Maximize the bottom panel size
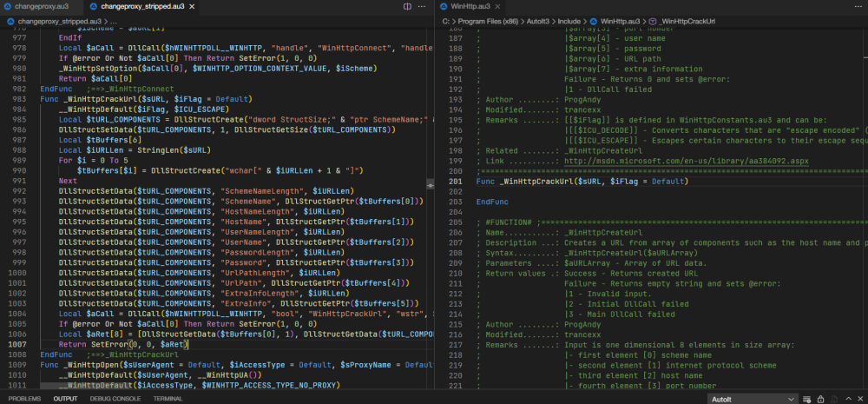 point(847,399)
